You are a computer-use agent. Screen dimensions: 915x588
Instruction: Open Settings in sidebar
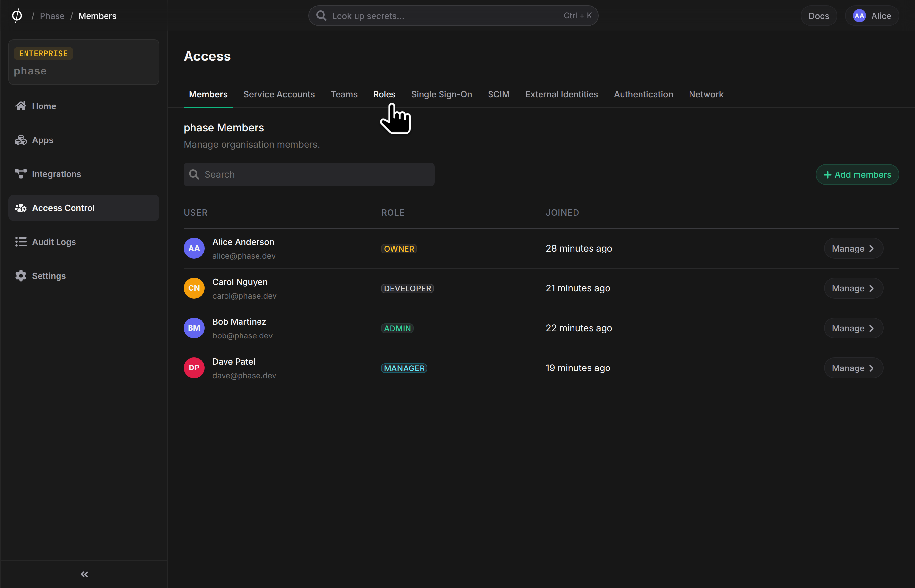pos(84,276)
